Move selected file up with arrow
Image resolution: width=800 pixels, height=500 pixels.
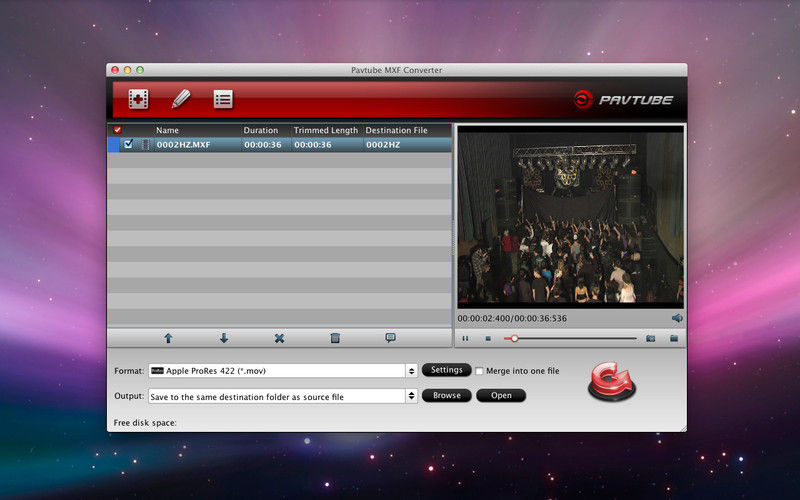pos(168,338)
